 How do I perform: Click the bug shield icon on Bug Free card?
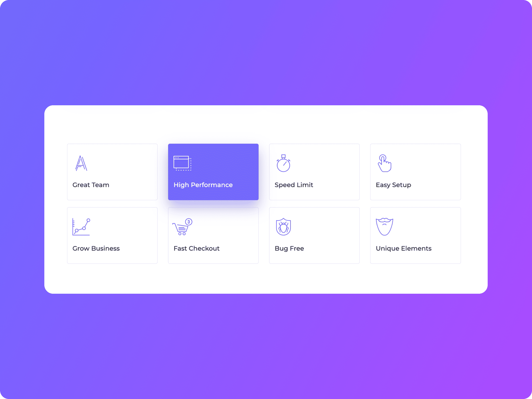click(x=284, y=227)
